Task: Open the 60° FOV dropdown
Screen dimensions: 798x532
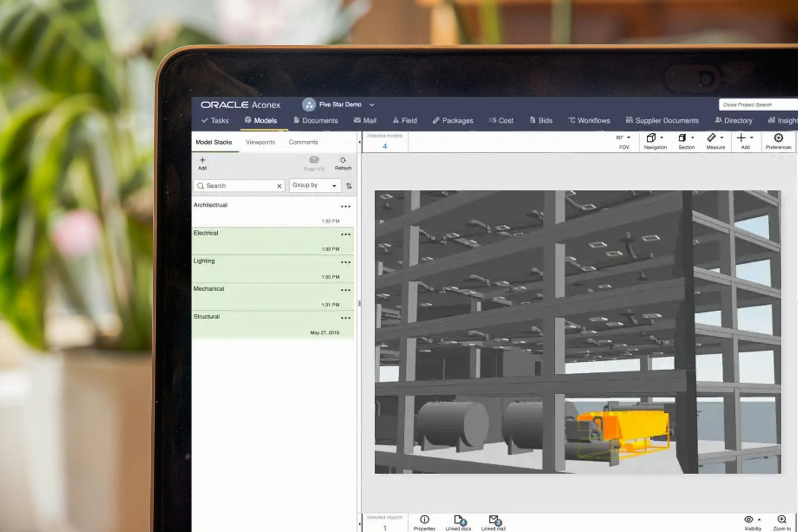Action: click(x=624, y=137)
